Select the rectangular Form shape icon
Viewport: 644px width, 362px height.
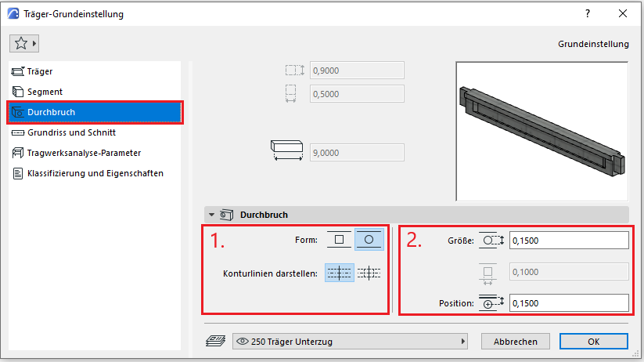pyautogui.click(x=339, y=240)
